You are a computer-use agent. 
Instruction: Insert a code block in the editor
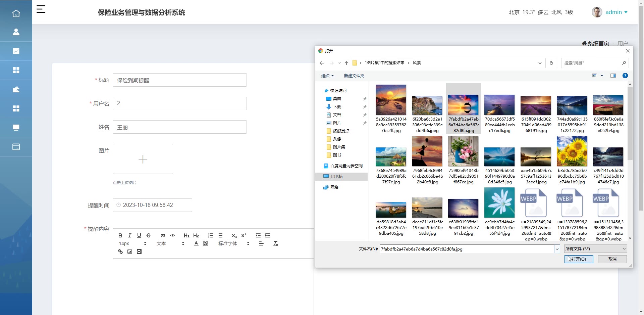click(x=172, y=235)
